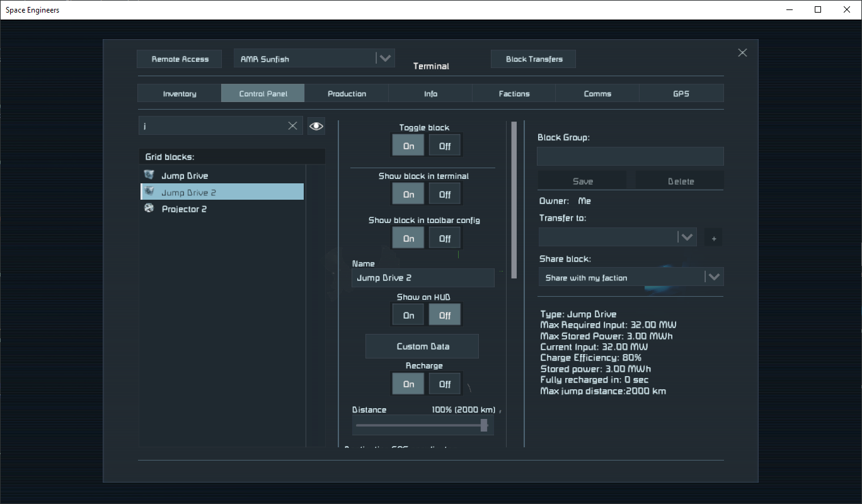Select Projector 2 in grid blocks list
The image size is (862, 504).
[x=222, y=209]
